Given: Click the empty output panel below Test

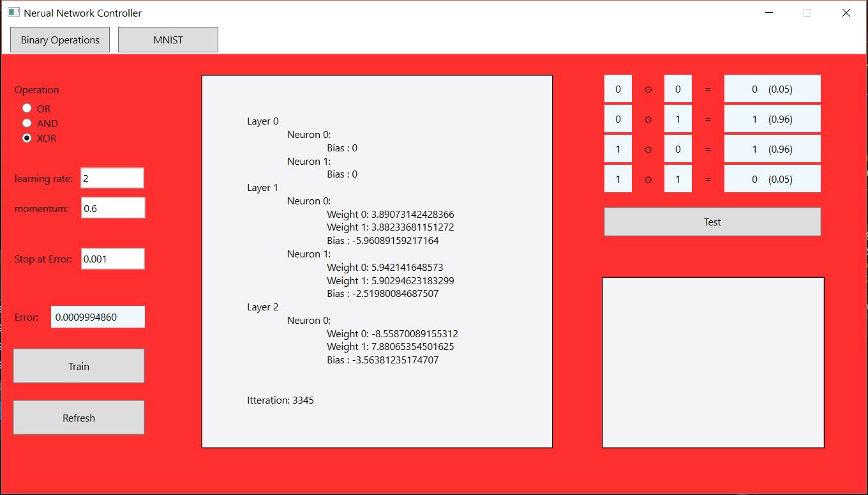Looking at the screenshot, I should pos(714,362).
